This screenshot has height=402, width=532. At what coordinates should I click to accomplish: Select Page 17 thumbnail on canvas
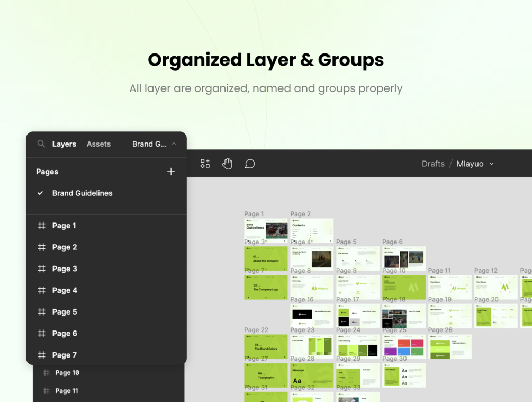click(x=358, y=316)
